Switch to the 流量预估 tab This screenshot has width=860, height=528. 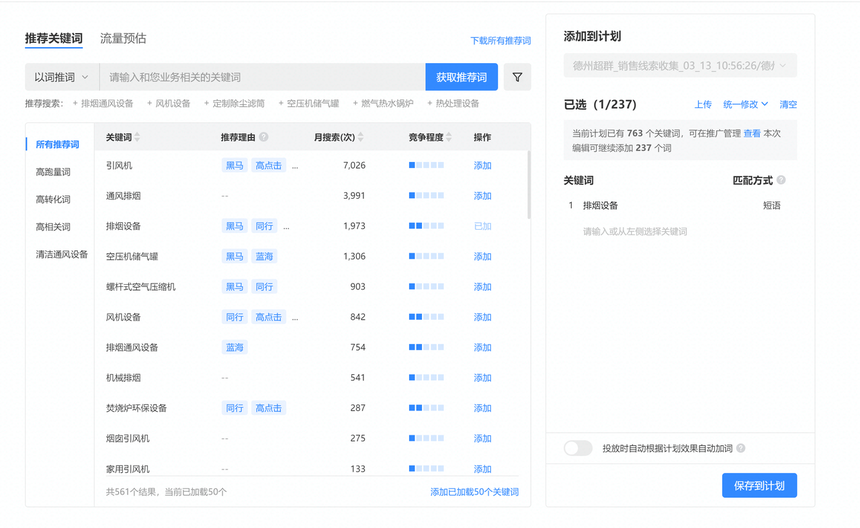tap(123, 39)
